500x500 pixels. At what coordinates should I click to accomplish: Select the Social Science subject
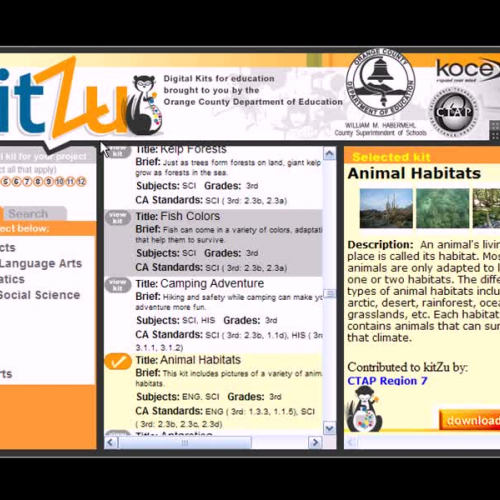coord(40,295)
